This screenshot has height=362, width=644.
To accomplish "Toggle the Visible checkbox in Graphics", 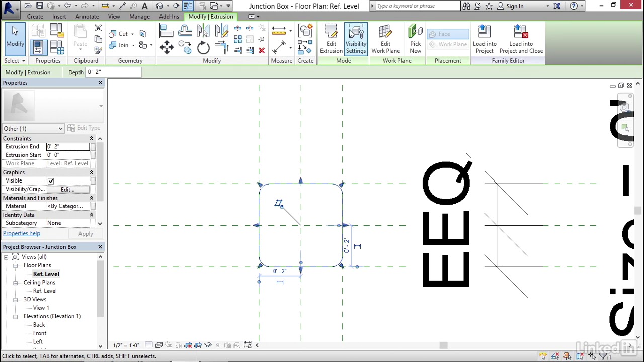I will coord(51,181).
